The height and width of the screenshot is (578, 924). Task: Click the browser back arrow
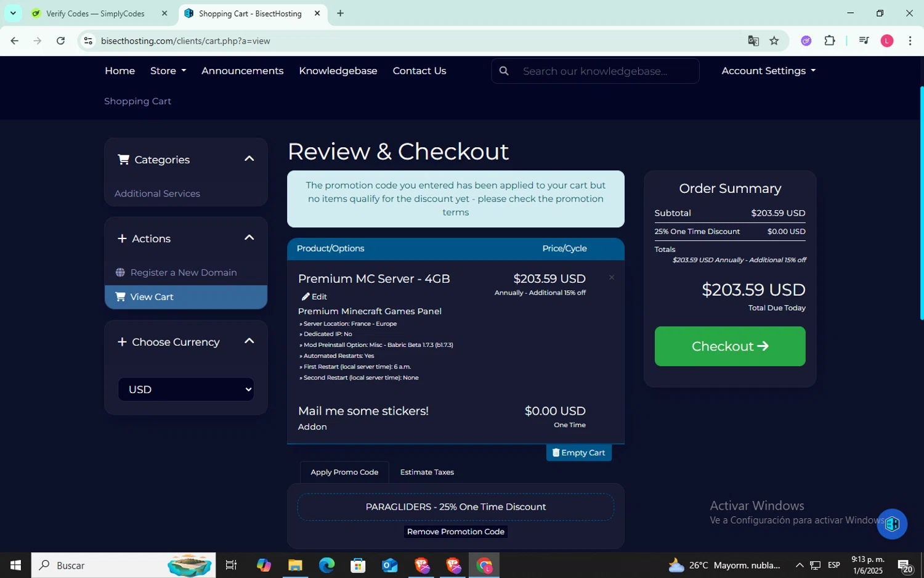point(14,41)
